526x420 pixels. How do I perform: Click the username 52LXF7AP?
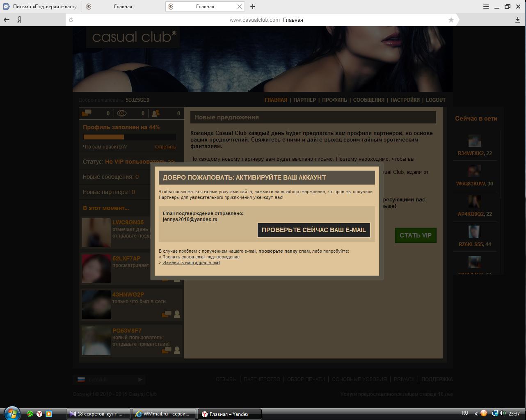pos(126,258)
